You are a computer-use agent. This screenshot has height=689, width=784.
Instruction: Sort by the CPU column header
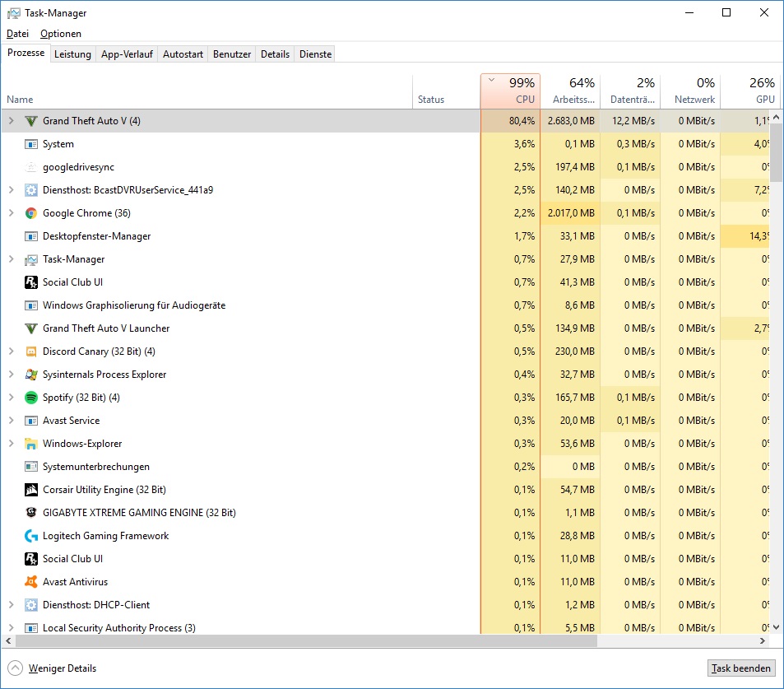coord(511,91)
